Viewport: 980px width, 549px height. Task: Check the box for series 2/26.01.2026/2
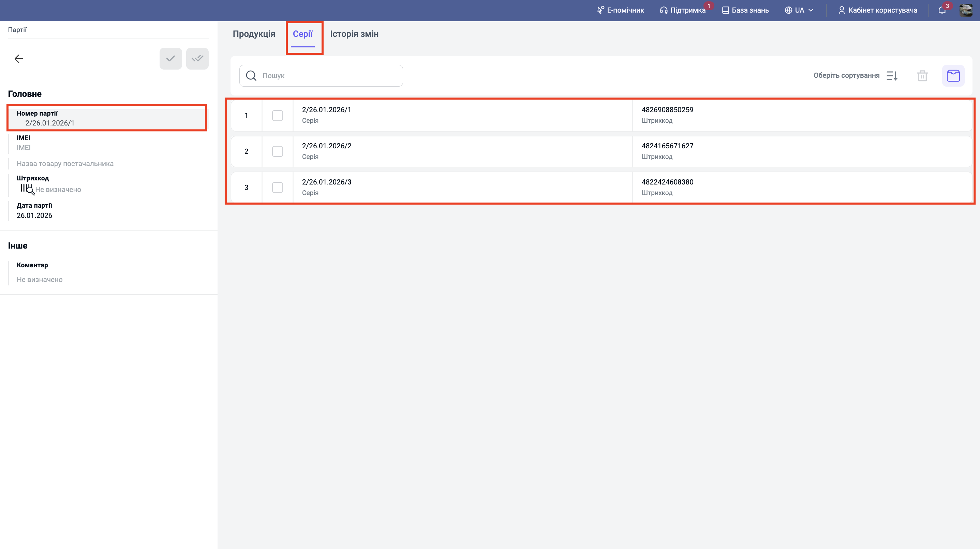tap(277, 151)
